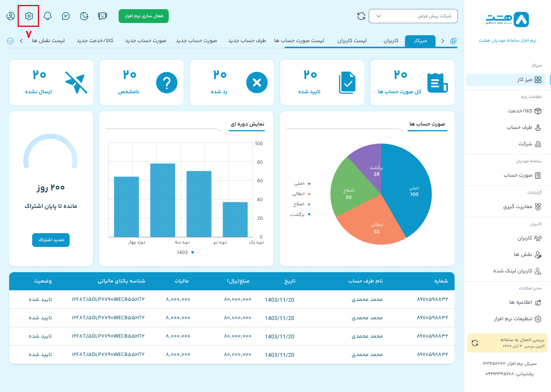Toggle the ابطالی legend entry in pie chart

301,194
